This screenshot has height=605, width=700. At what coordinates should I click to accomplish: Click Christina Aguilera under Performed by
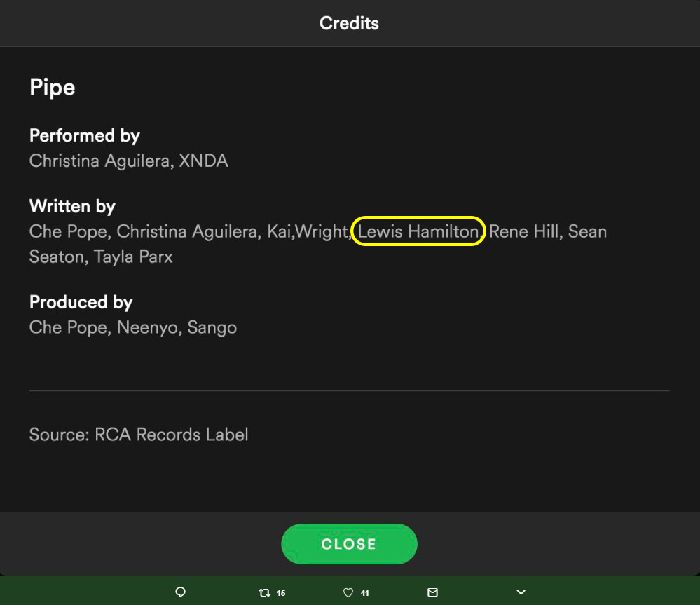[99, 161]
